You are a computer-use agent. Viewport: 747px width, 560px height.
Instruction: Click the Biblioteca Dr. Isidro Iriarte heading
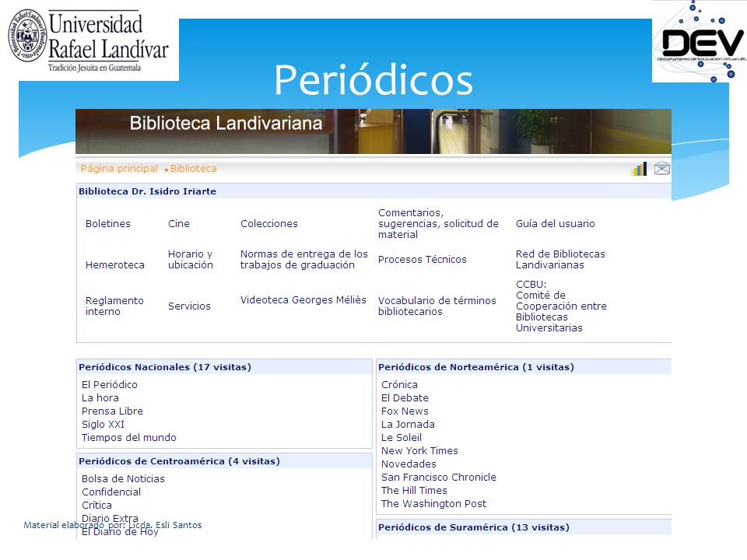[x=147, y=191]
